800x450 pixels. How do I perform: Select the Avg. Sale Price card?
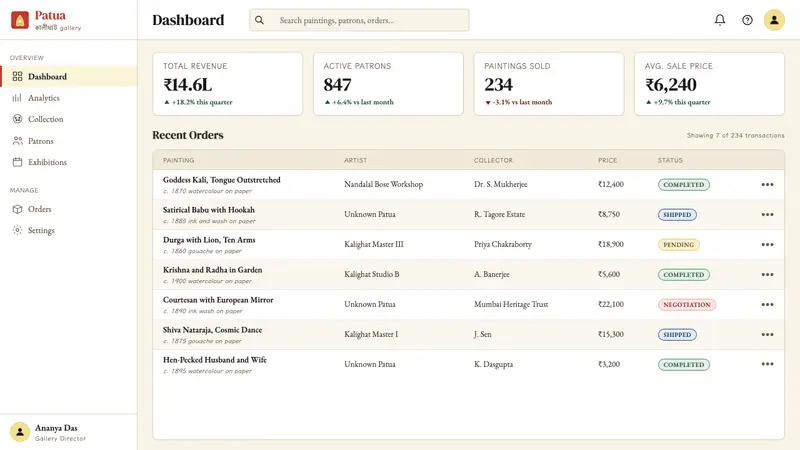click(x=709, y=84)
